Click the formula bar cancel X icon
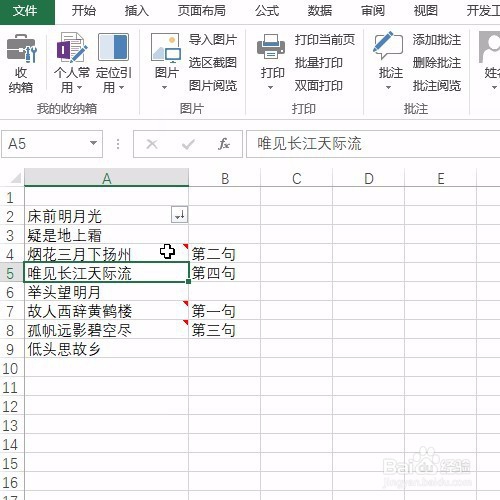Image resolution: width=500 pixels, height=500 pixels. (152, 144)
